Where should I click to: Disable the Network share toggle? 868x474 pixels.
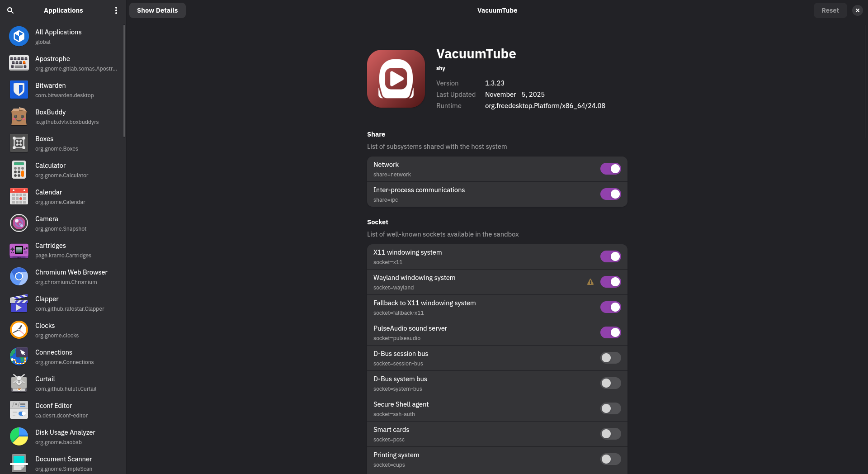pyautogui.click(x=610, y=169)
